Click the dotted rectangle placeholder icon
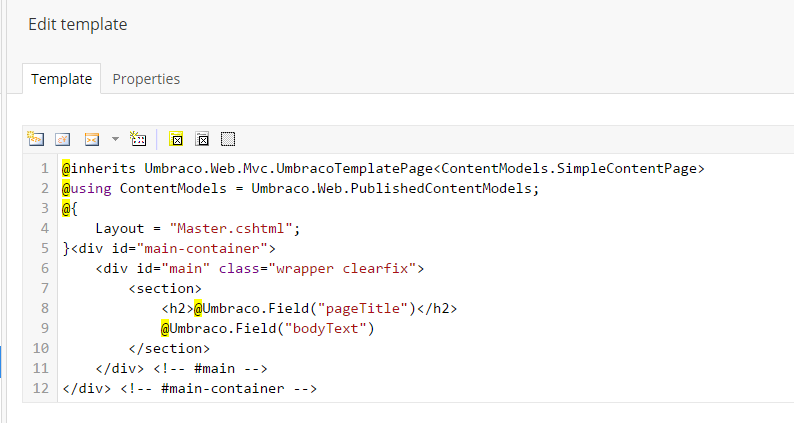 (x=228, y=139)
